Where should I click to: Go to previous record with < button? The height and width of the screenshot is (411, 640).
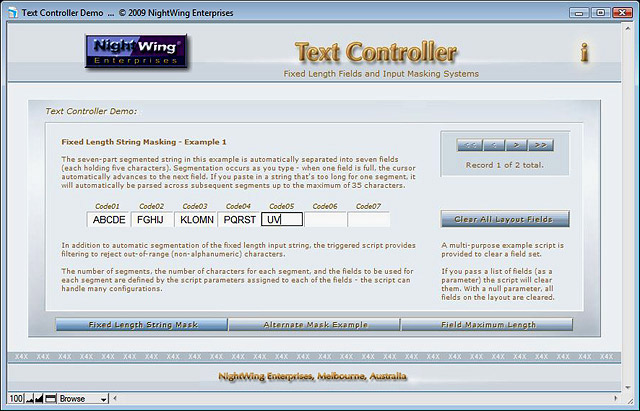click(494, 145)
